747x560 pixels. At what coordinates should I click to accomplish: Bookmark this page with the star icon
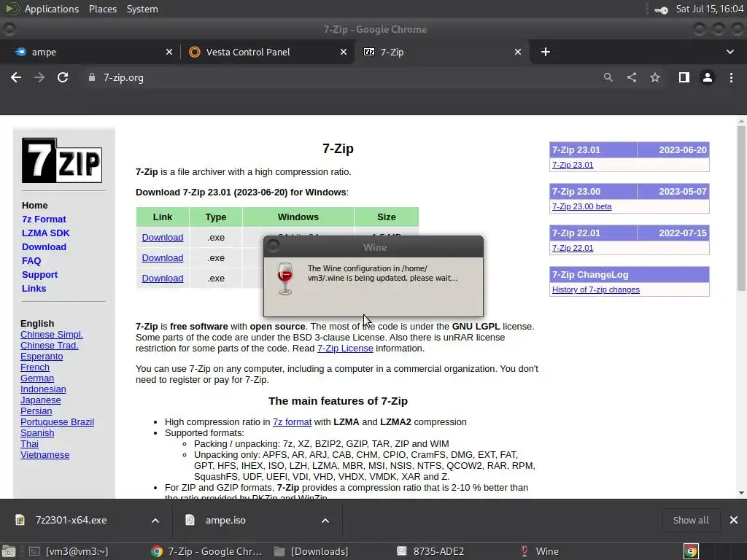(x=655, y=77)
